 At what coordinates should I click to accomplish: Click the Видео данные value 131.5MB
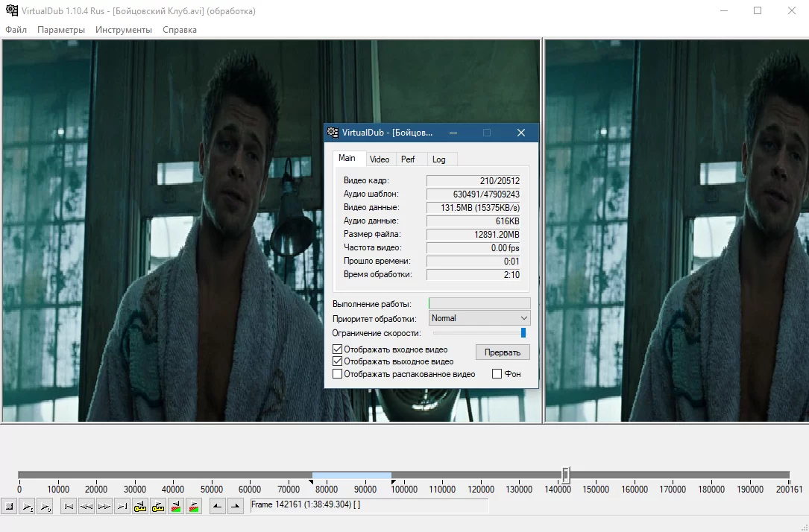coord(473,208)
